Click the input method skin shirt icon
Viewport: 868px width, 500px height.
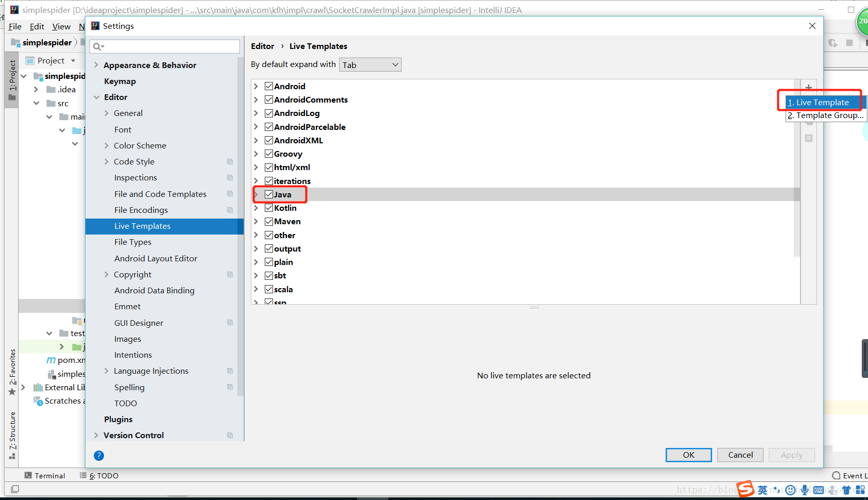click(846, 490)
